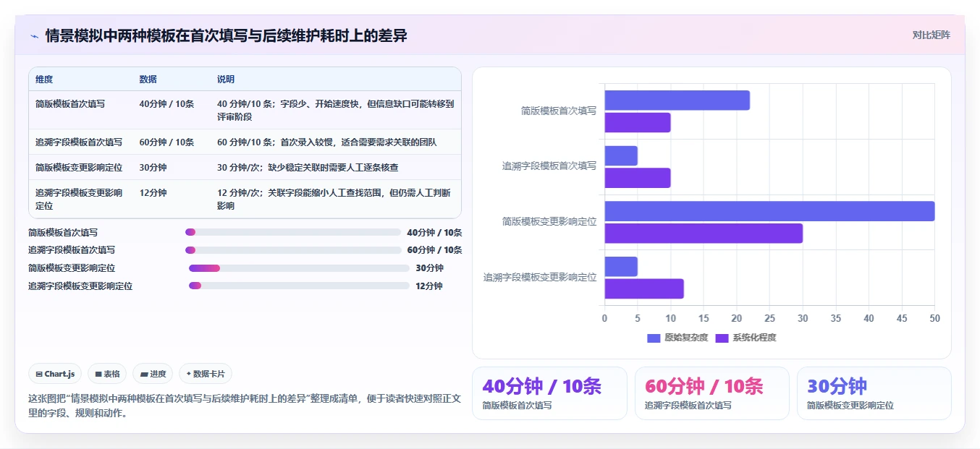Click the purple bar for 追溯字段模板变更影响定位
The width and height of the screenshot is (980, 449).
[644, 288]
